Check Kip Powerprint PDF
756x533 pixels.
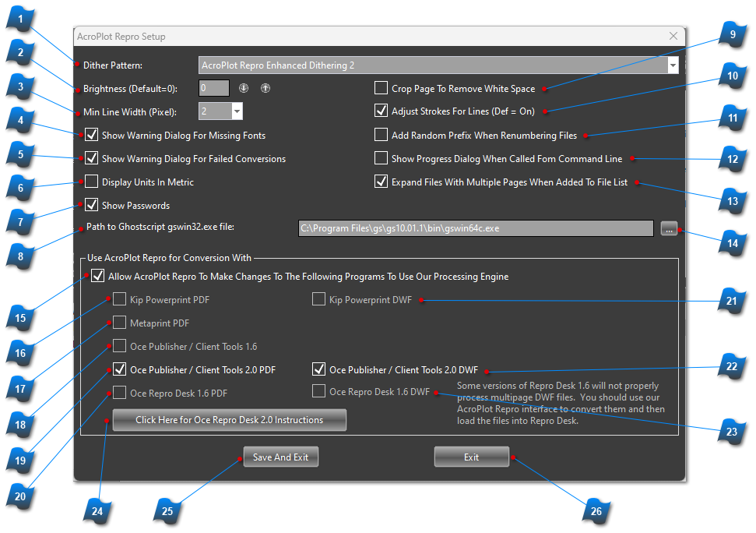(x=120, y=299)
